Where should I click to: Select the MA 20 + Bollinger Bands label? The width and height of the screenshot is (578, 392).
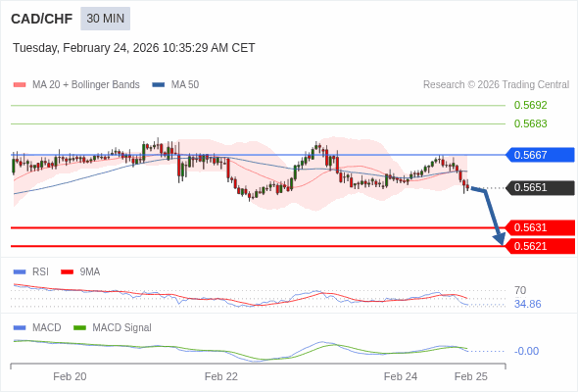(x=86, y=85)
